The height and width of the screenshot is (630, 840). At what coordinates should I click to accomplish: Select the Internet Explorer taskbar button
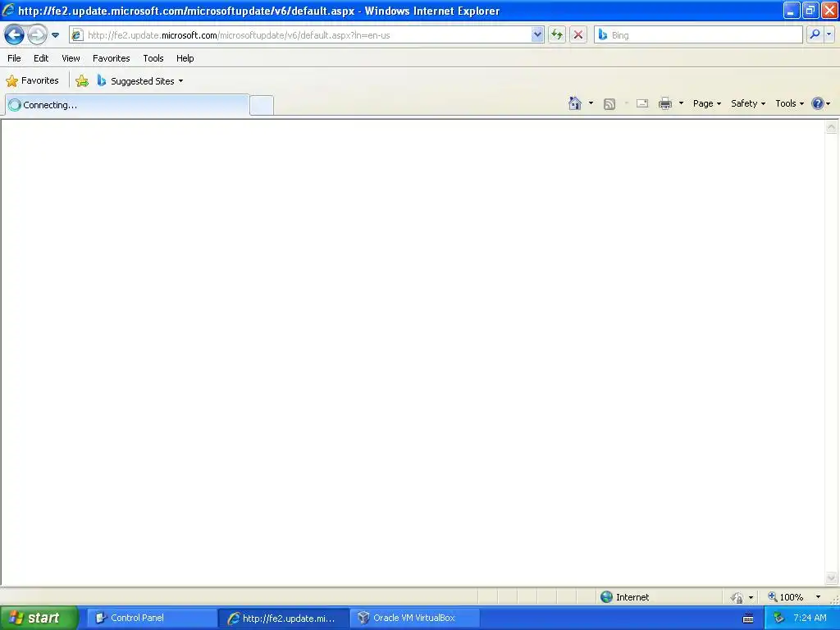[283, 619]
